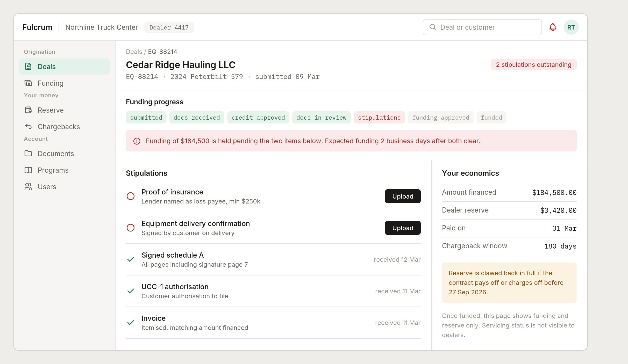Image resolution: width=628 pixels, height=364 pixels.
Task: Click the 2 stipulations outstanding badge
Action: tap(534, 65)
